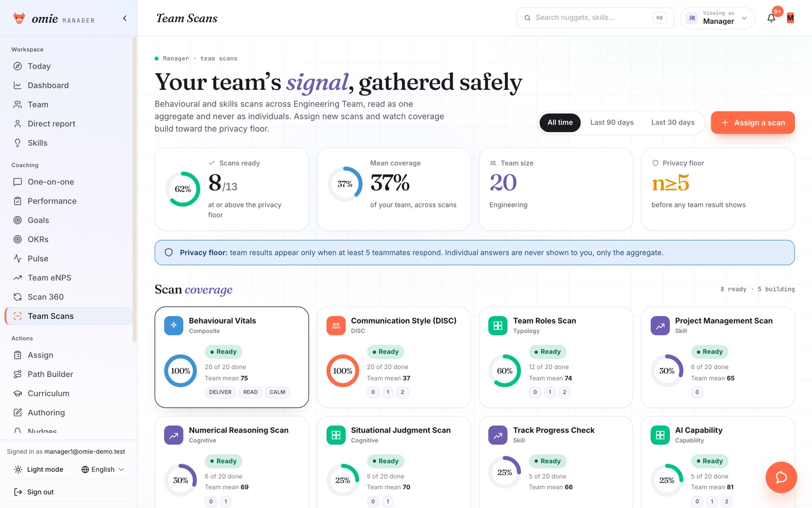
Task: Open the English language dropdown
Action: [x=103, y=469]
